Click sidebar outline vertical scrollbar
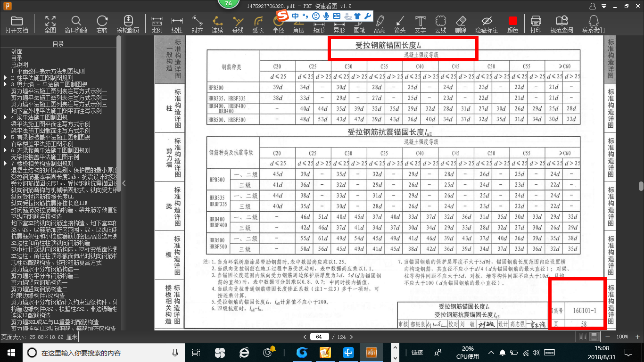Image resolution: width=644 pixels, height=362 pixels. click(x=119, y=113)
